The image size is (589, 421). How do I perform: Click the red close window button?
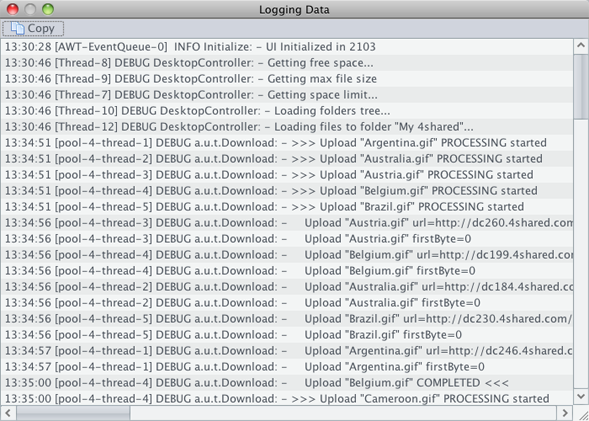point(12,9)
